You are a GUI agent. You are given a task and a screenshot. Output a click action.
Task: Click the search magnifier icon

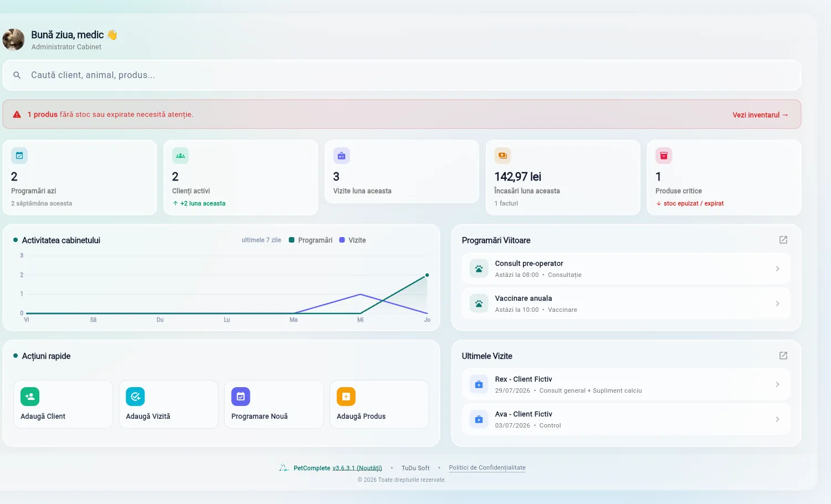(17, 75)
